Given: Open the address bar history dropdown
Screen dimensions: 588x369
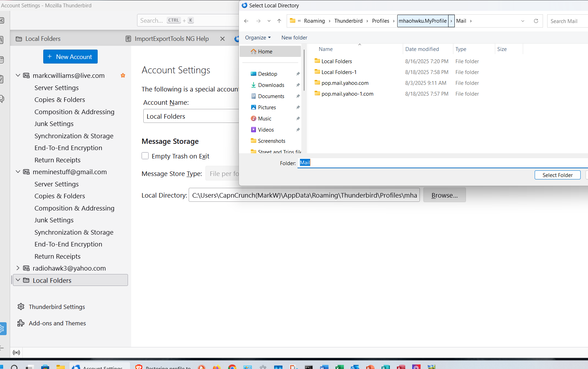Looking at the screenshot, I should 522,21.
